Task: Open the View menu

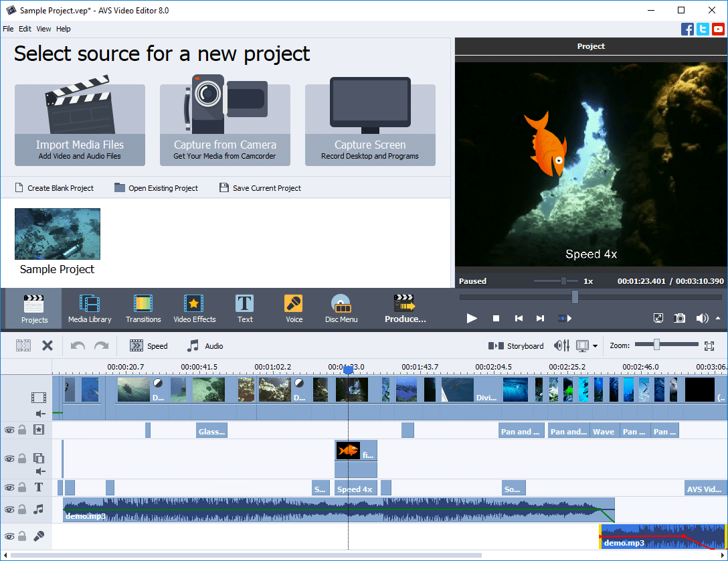Action: (43, 29)
